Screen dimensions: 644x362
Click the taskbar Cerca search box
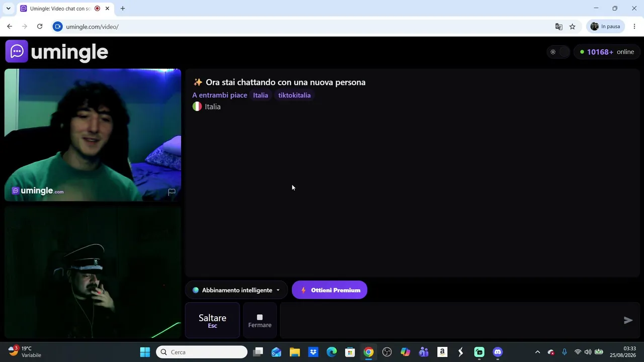(x=202, y=352)
